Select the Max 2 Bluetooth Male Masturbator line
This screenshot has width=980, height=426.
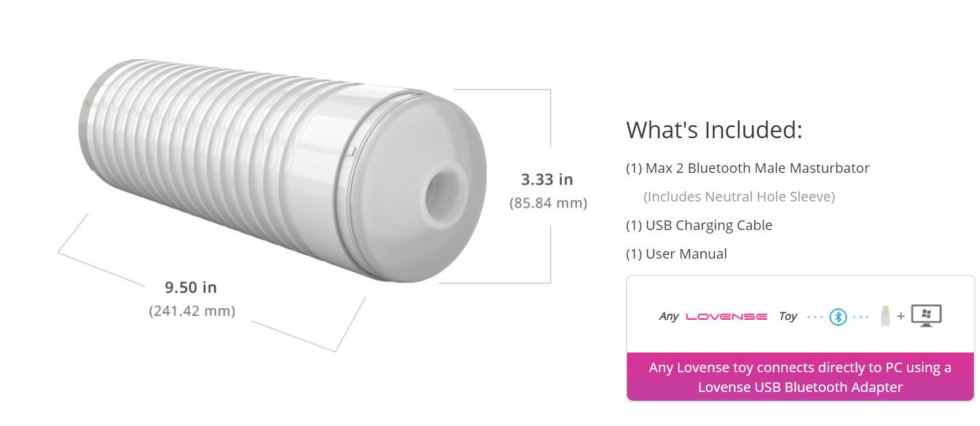tap(747, 168)
